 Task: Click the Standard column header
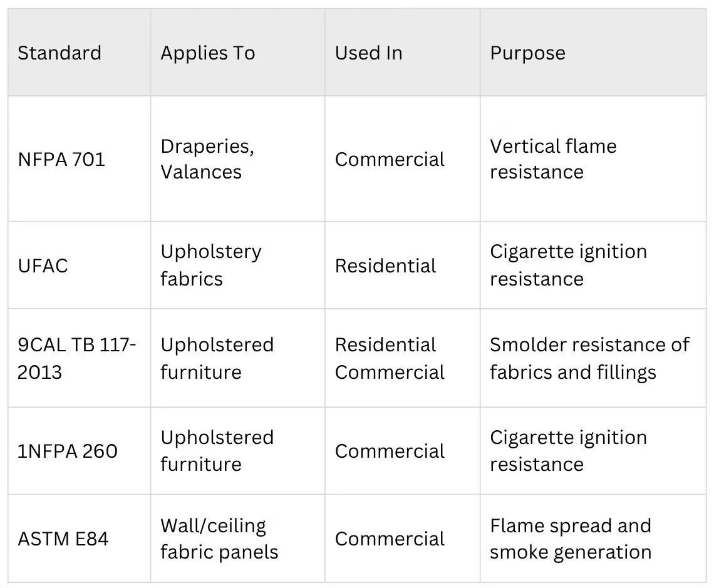pos(80,53)
